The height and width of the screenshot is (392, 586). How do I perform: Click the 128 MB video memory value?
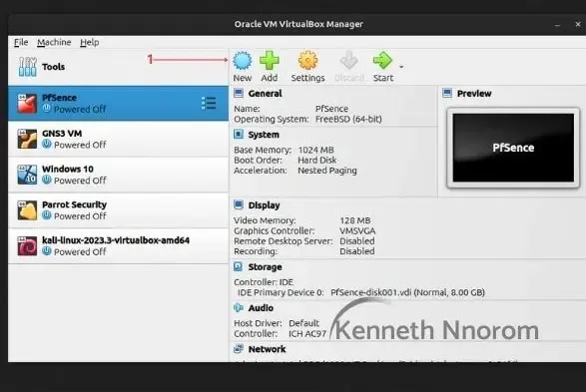(x=354, y=220)
